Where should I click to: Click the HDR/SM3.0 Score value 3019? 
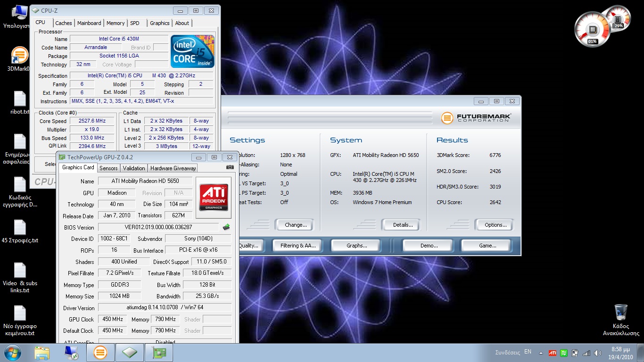[495, 187]
